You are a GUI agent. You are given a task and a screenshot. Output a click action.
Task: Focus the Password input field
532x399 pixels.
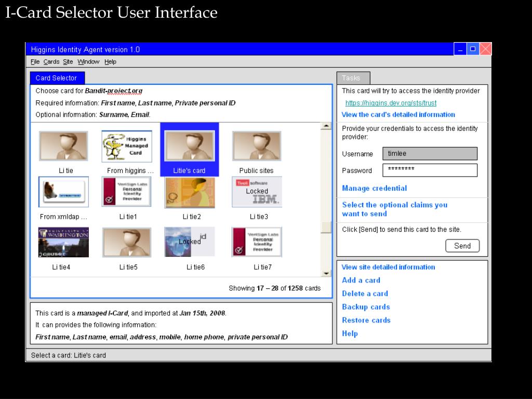pos(430,170)
